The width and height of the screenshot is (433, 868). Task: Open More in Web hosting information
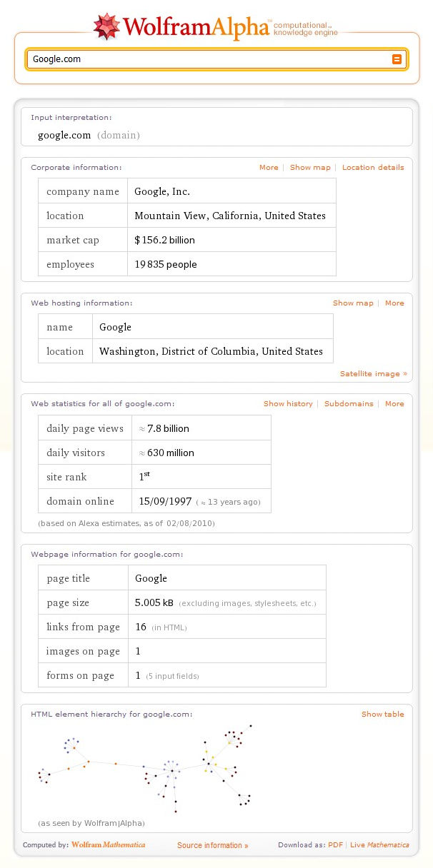pyautogui.click(x=394, y=303)
